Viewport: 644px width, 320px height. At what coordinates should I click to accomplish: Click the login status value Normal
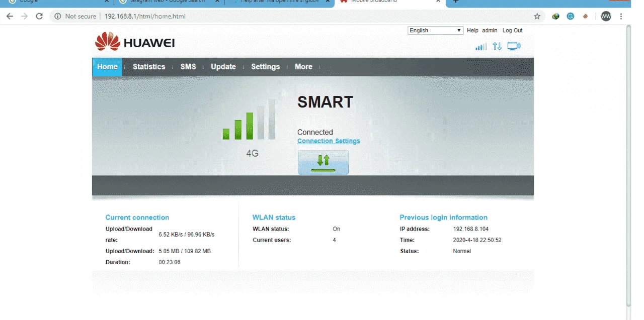click(x=462, y=251)
